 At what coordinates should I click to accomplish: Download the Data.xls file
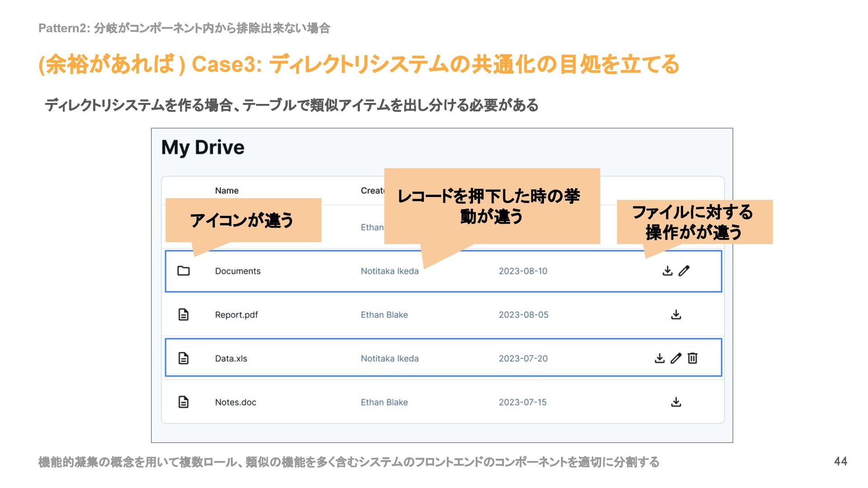pos(660,358)
